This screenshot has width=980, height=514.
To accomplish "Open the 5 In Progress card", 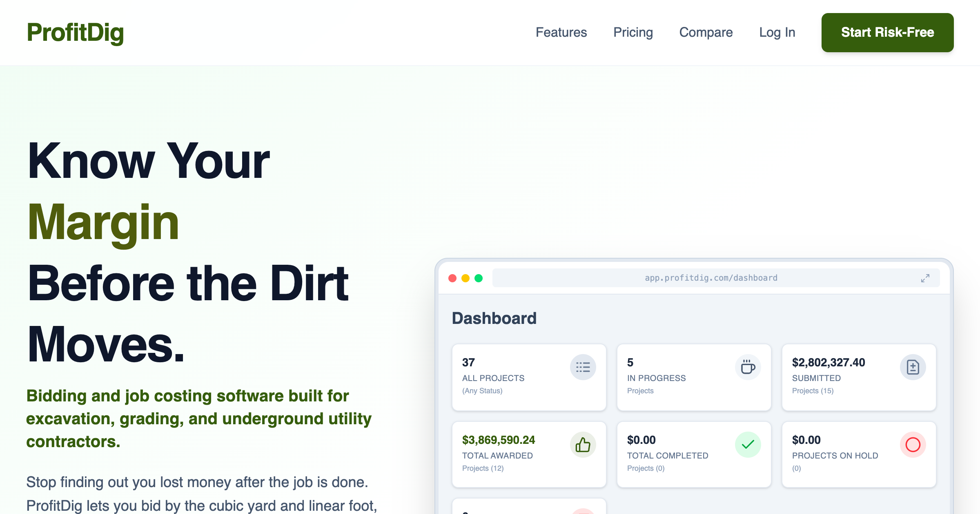I will [694, 377].
